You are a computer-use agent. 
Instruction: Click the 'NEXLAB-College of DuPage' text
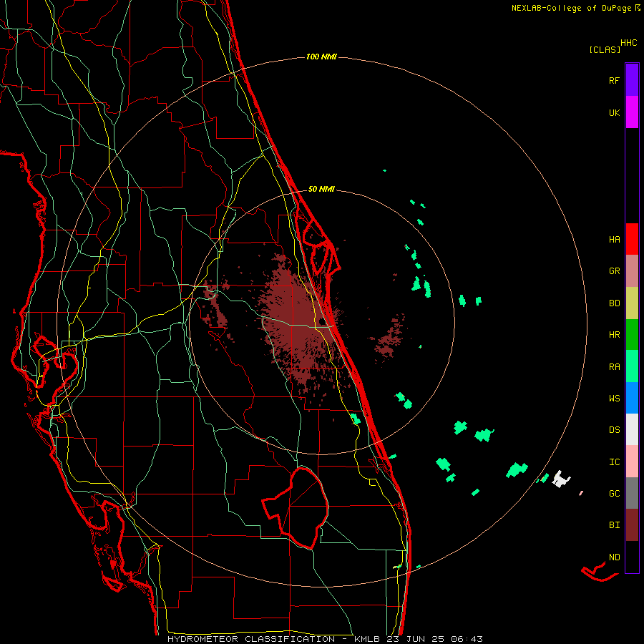point(572,8)
